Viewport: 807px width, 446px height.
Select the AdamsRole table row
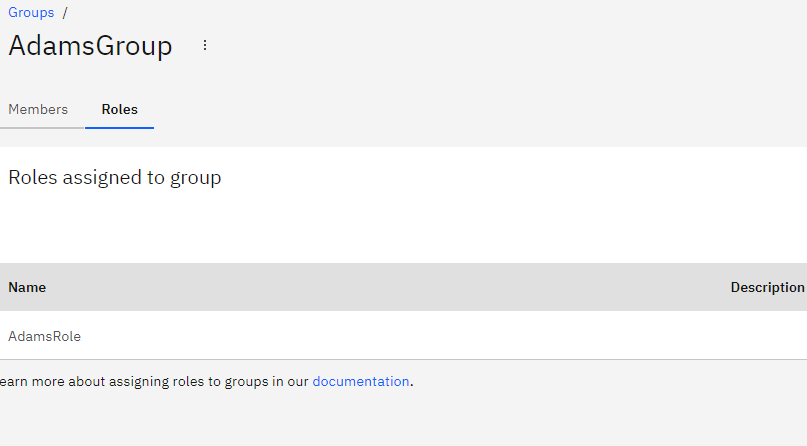click(x=404, y=335)
